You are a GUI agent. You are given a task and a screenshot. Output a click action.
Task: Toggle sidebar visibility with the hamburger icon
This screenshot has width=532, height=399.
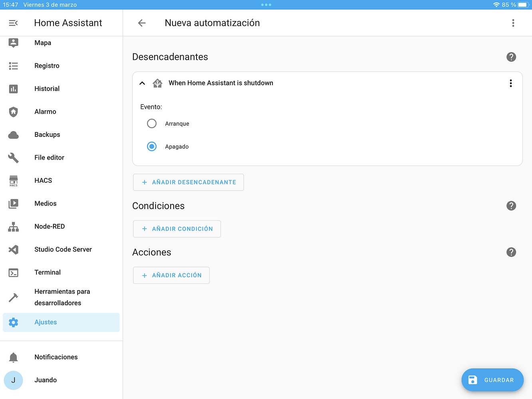tap(13, 23)
